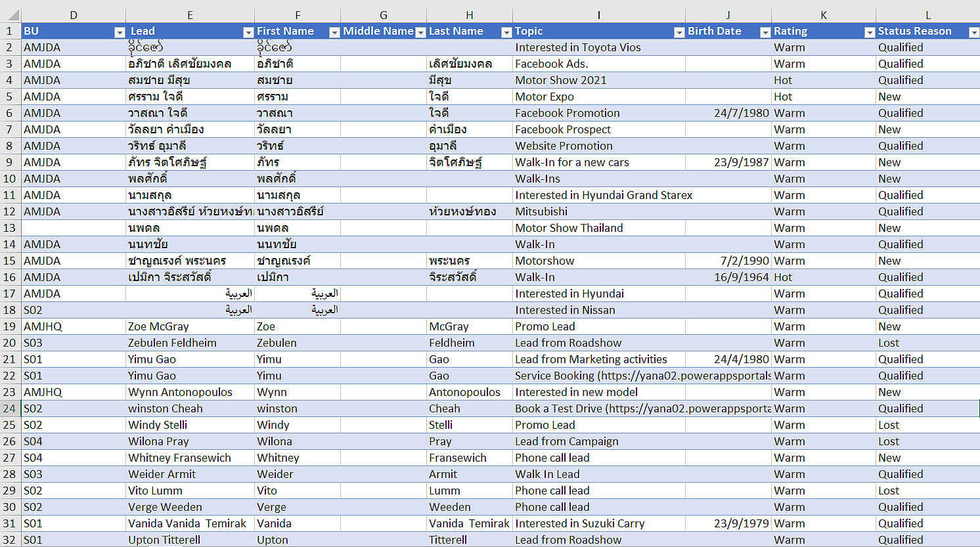Select the Lost status in row 20
980x547 pixels.
[x=927, y=343]
